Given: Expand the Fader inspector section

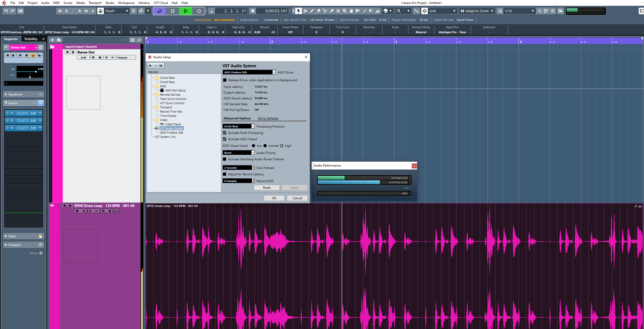Looking at the screenshot, I should click(6, 236).
